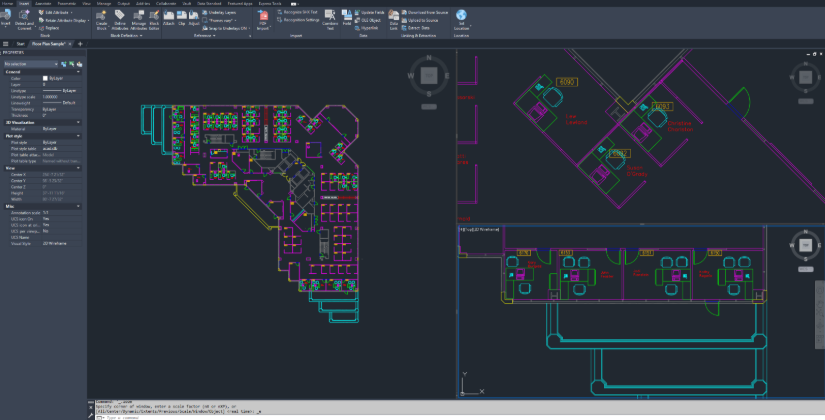Screen dimensions: 825x420
Task: Open Set Location tool
Action: click(461, 19)
